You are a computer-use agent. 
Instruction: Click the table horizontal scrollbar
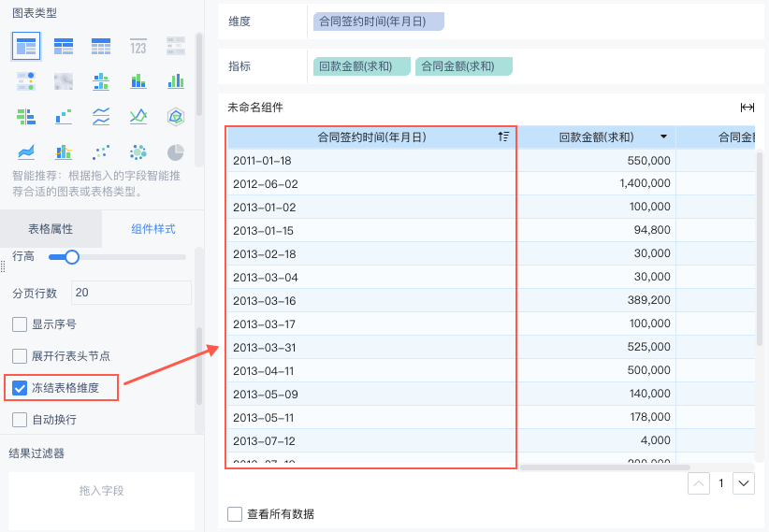(604, 467)
